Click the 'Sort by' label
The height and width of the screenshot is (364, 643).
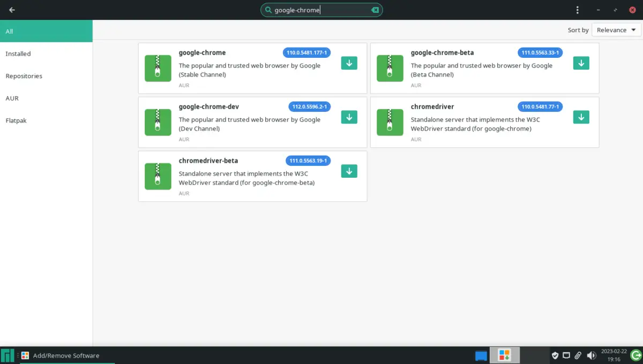578,30
